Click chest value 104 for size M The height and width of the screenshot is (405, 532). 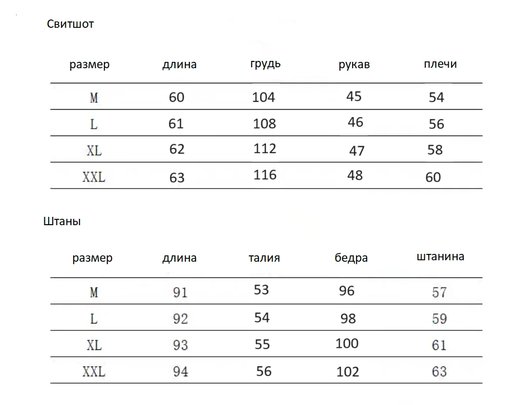tap(263, 97)
